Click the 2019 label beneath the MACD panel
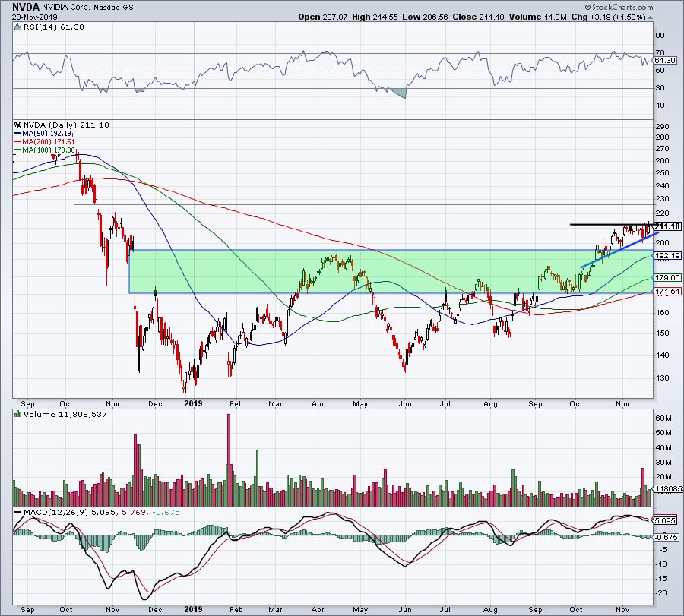Image resolution: width=684 pixels, height=616 pixels. coord(193,609)
